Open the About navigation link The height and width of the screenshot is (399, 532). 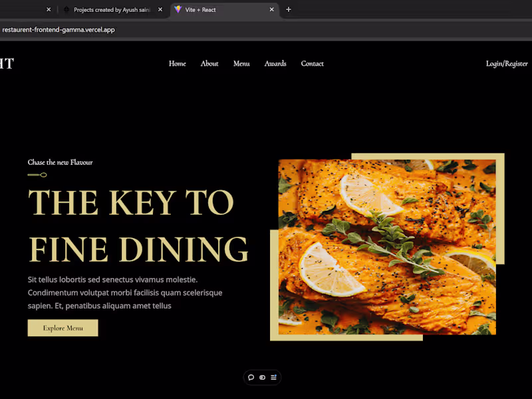point(209,63)
